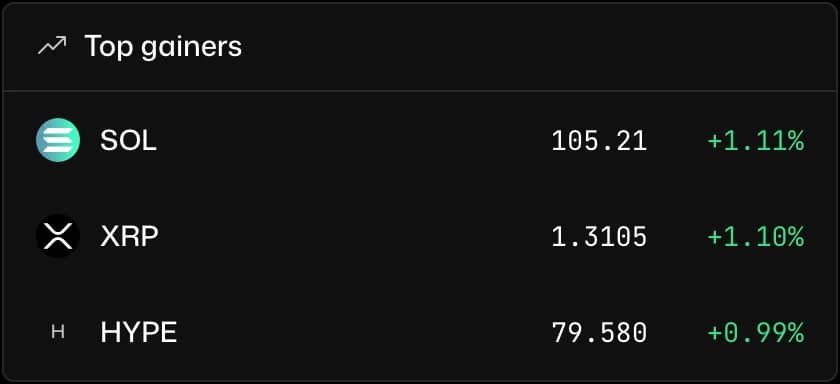Click the +1.11% change for SOL
The height and width of the screenshot is (384, 840).
[756, 141]
